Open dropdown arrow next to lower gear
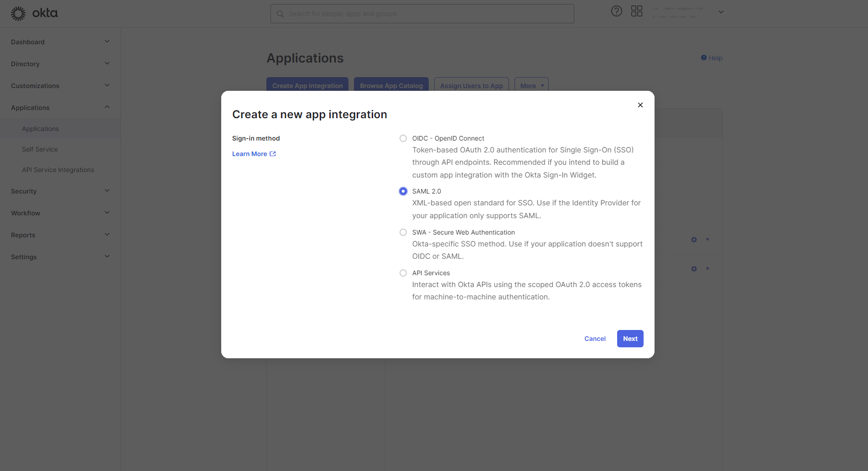The image size is (868, 471). pos(707,269)
